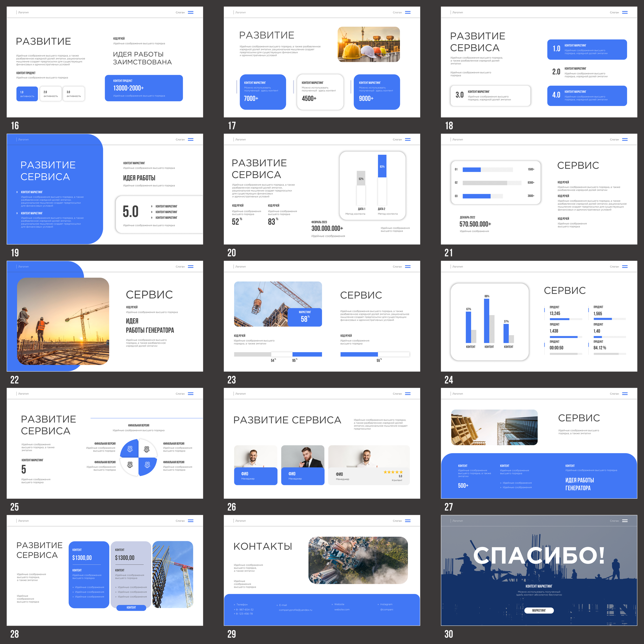Click the website.com link on slide 29
Image resolution: width=644 pixels, height=644 pixels.
tap(342, 609)
